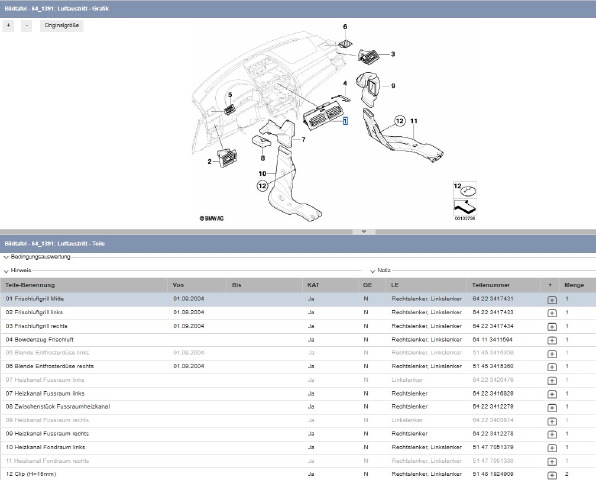
Task: Add Frischluftgrill rechts to parts list
Action: point(552,327)
